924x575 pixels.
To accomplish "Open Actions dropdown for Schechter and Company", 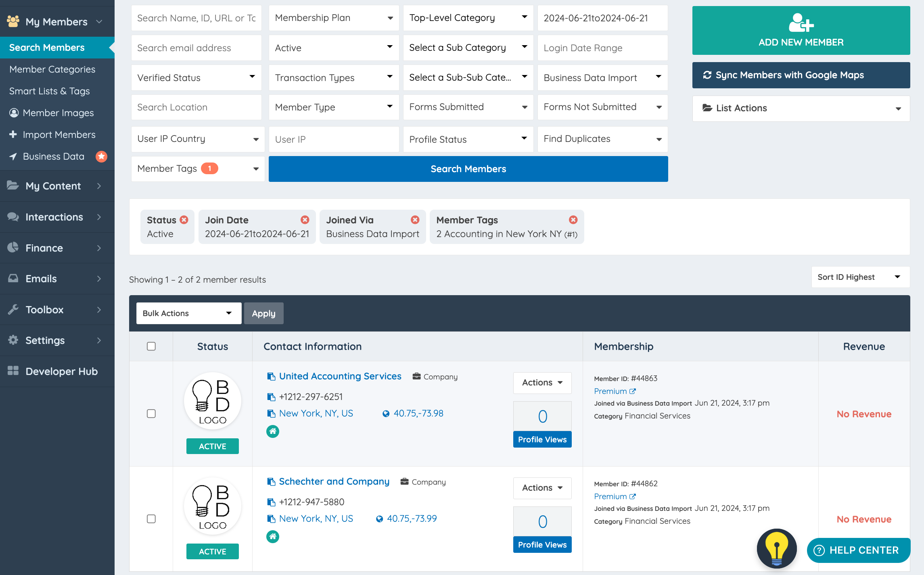I will (542, 488).
